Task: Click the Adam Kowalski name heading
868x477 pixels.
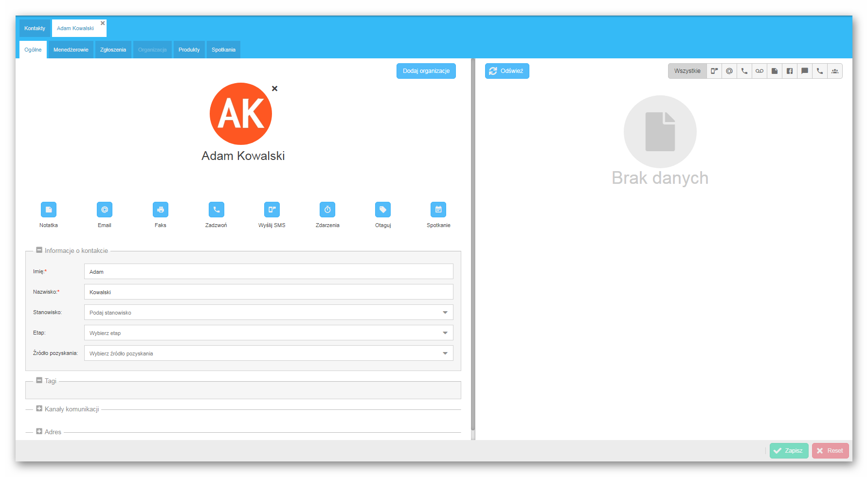Action: pos(243,156)
